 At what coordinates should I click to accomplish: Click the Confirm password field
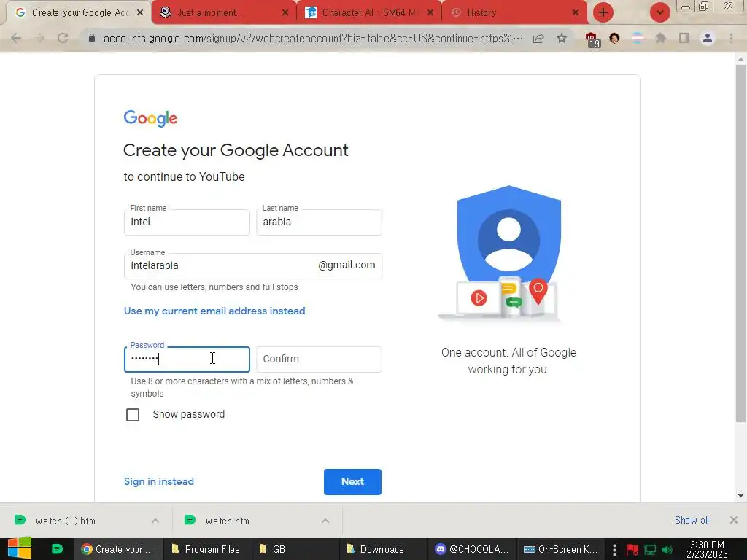click(319, 359)
